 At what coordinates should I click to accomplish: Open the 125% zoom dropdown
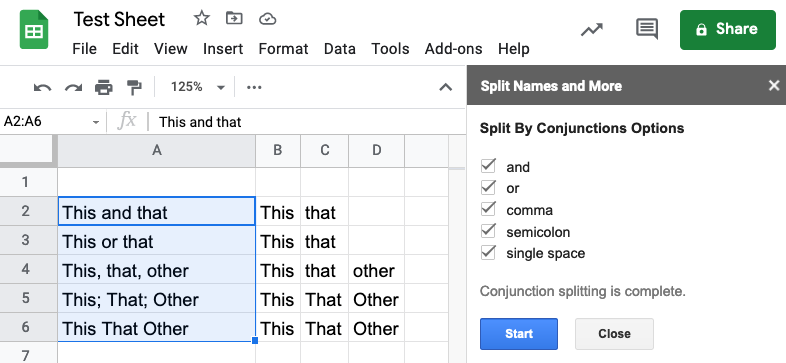point(198,87)
